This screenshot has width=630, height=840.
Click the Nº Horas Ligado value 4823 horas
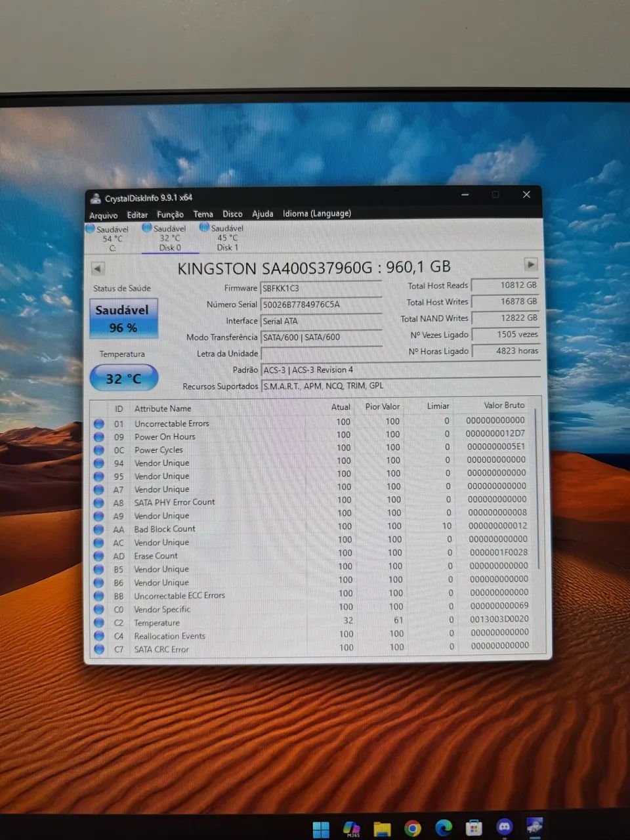pyautogui.click(x=506, y=351)
